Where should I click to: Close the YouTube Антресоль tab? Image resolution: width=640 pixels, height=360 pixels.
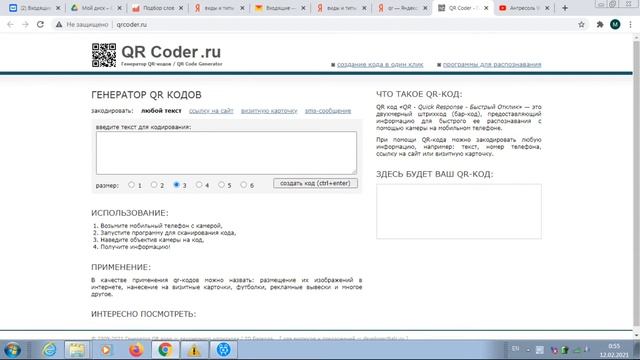pyautogui.click(x=547, y=8)
